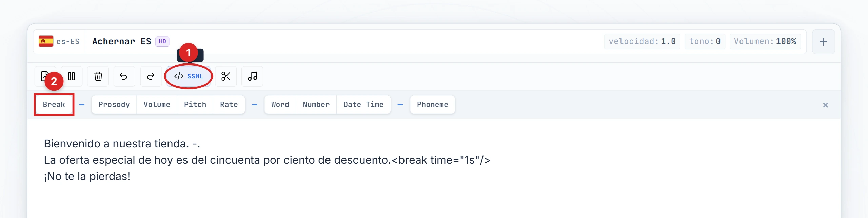The image size is (868, 218).
Task: Choose the Rate SSML tag
Action: click(229, 105)
